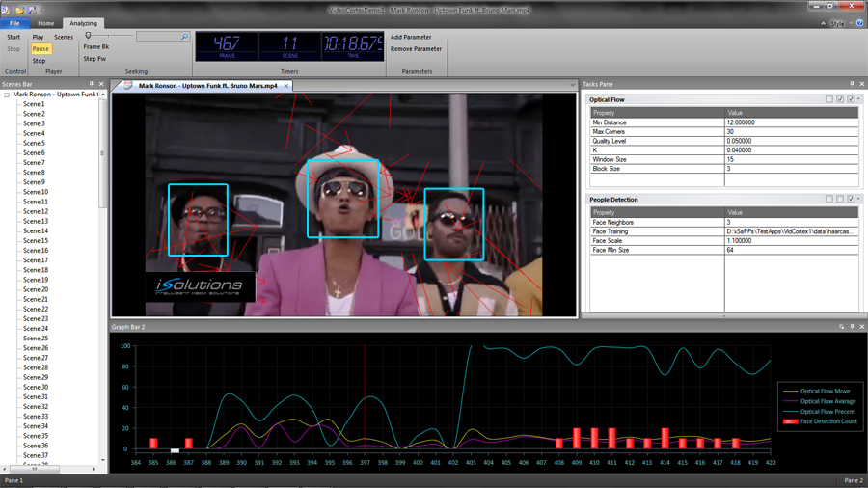Close the Scenes Bar panel
Viewport: 868px width, 488px height.
coord(101,84)
